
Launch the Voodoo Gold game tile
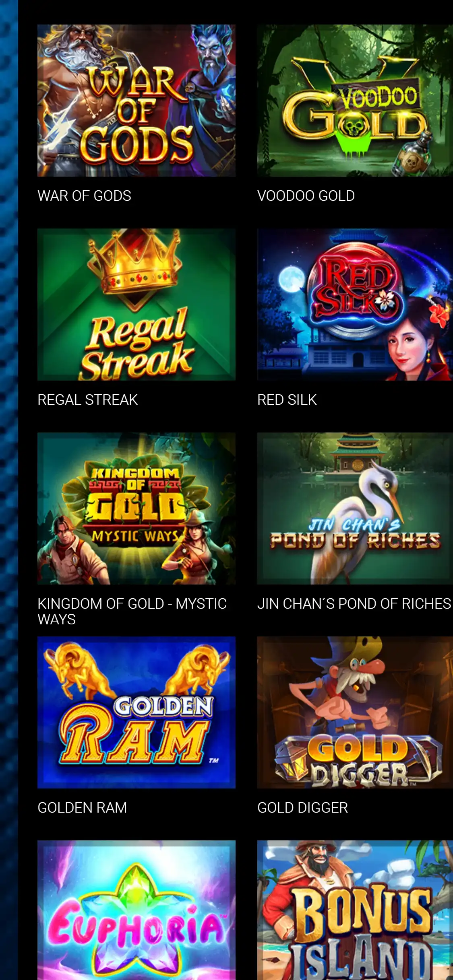[x=355, y=101]
